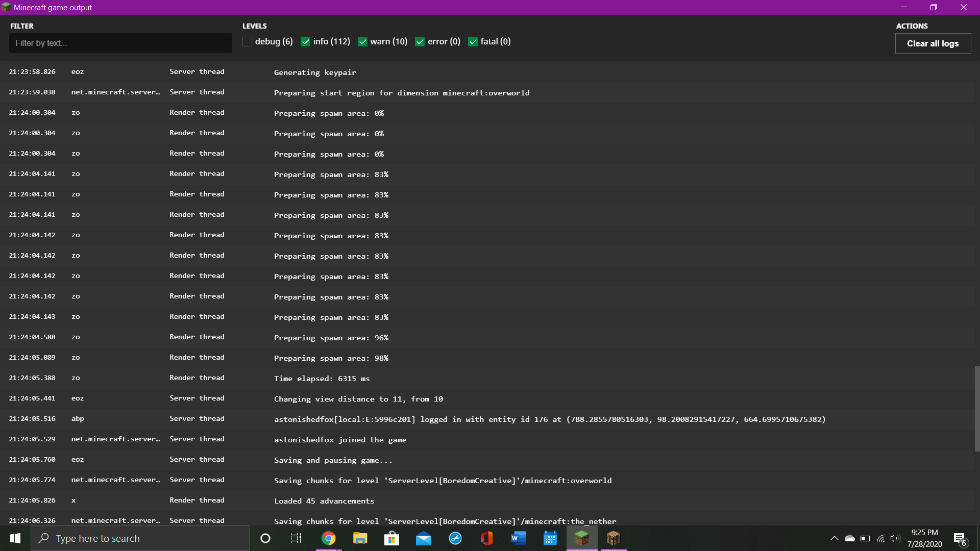
Task: Open the Office taskbar icon
Action: click(x=487, y=538)
